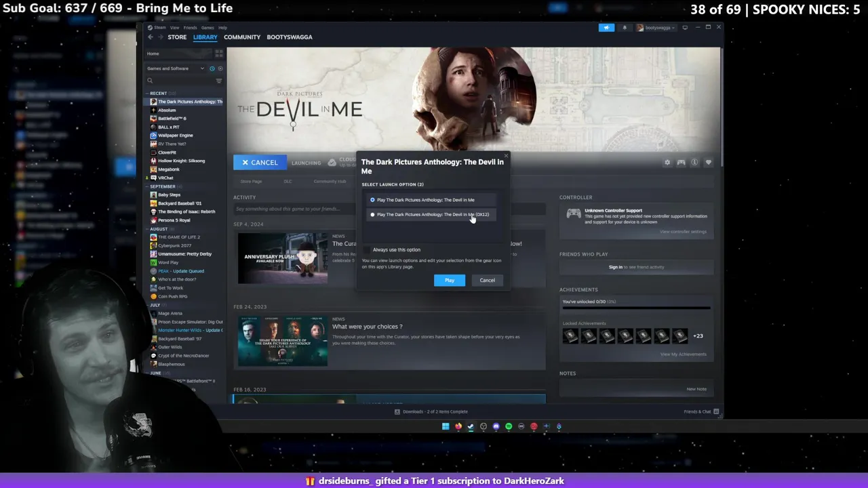Open the game page controller layout icon
Viewport: 868px width, 488px height.
click(681, 163)
